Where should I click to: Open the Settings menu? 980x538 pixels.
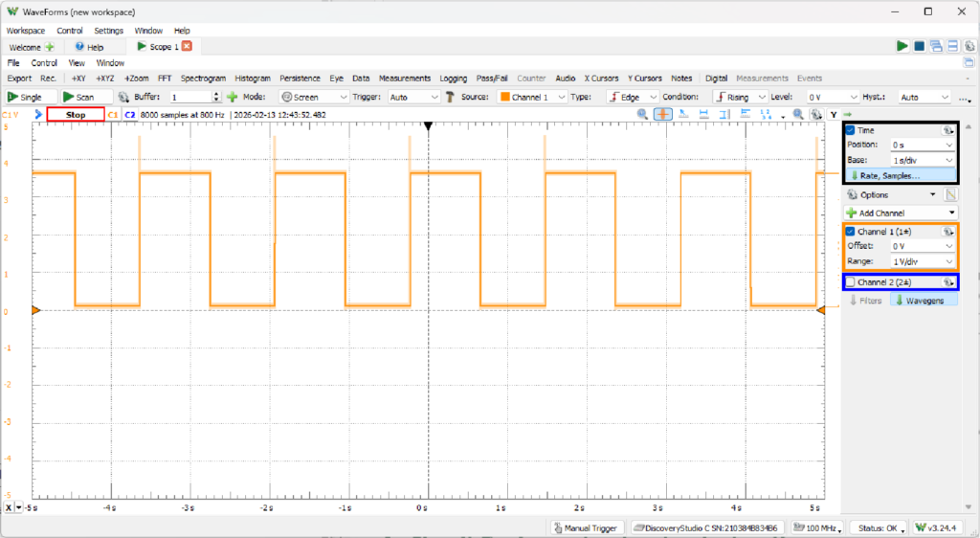click(108, 31)
